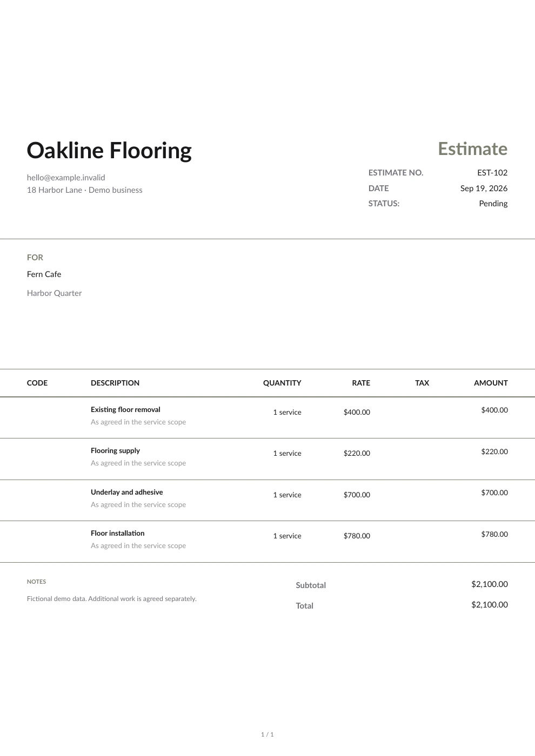
Task: Select the Pending status value
Action: (x=493, y=204)
